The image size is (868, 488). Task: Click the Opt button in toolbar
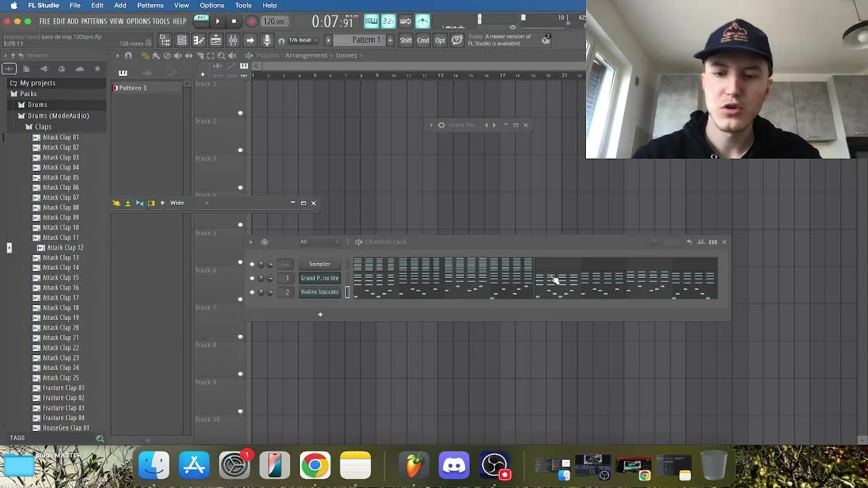pyautogui.click(x=440, y=41)
